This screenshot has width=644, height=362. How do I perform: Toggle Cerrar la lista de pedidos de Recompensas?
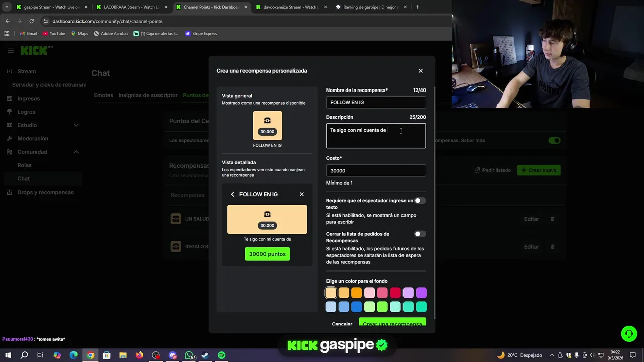point(420,234)
